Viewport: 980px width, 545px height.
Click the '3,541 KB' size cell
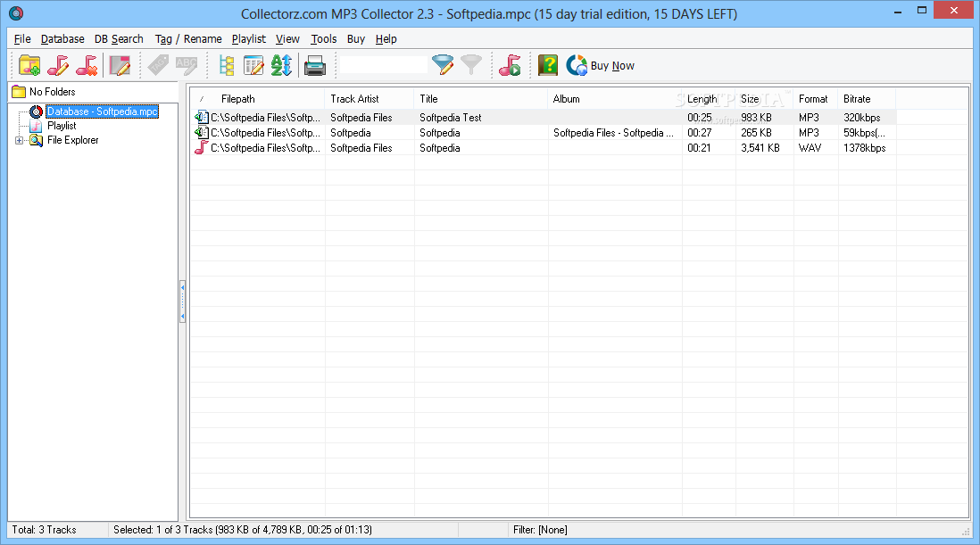click(760, 148)
